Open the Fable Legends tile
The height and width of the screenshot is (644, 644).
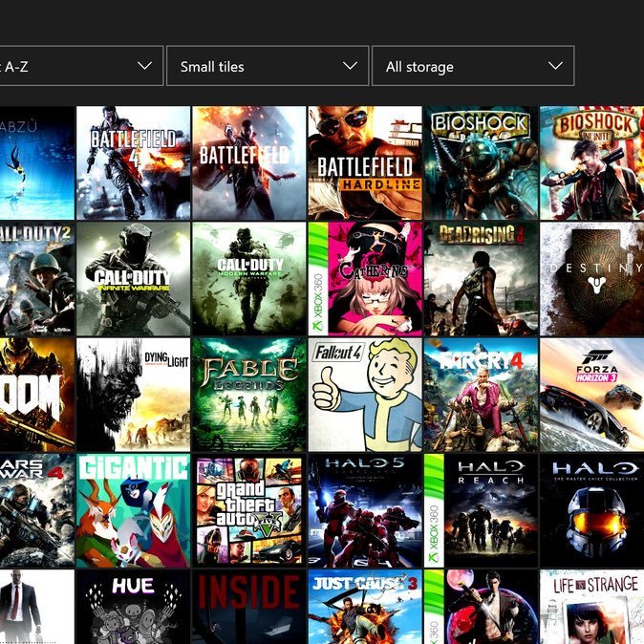click(x=248, y=395)
